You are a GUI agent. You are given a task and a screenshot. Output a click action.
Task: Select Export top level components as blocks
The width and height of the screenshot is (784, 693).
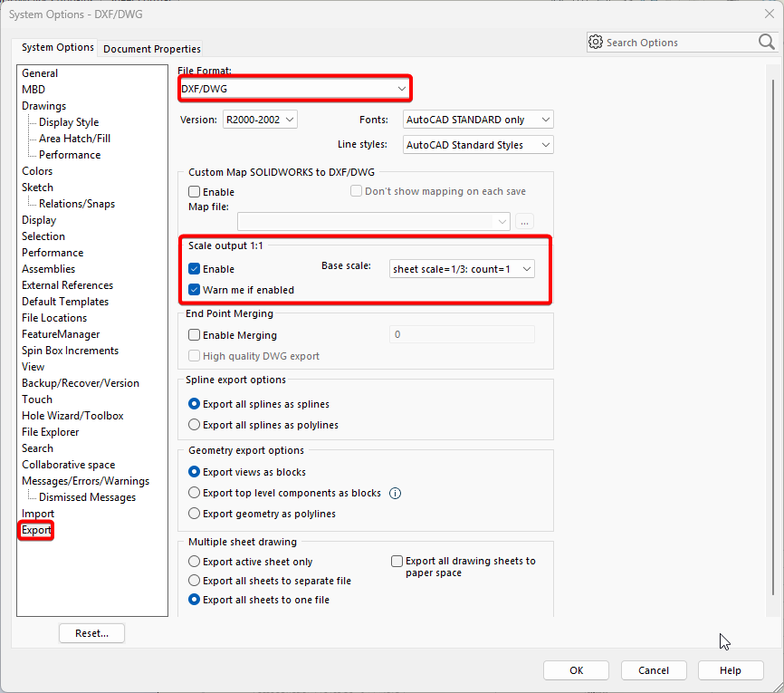pyautogui.click(x=194, y=493)
